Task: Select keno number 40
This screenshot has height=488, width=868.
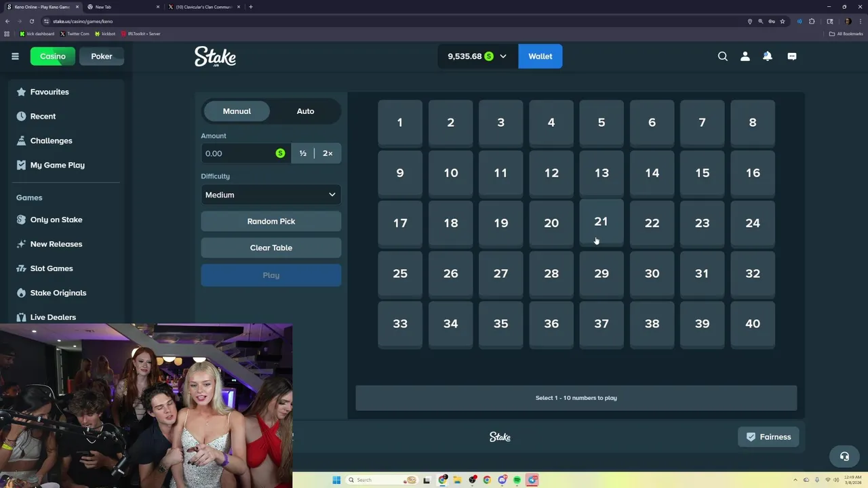Action: coord(753,323)
